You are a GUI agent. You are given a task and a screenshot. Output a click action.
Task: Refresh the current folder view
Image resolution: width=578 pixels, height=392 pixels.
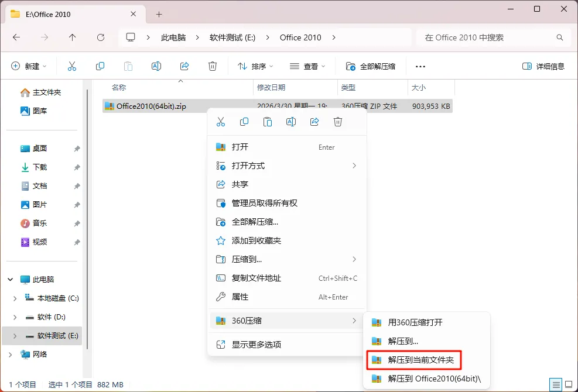100,37
